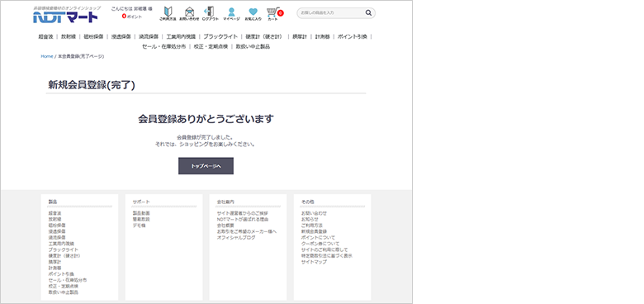The width and height of the screenshot is (644, 304).
Task: Open NDTマートが選ばれる理由 footer link
Action: point(243,220)
